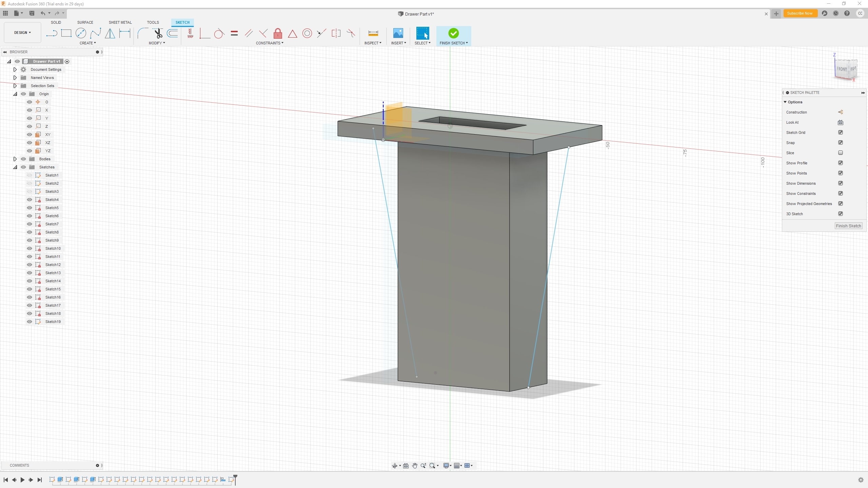Click the green Finish Sketch checkmark
The image size is (868, 488).
(454, 33)
